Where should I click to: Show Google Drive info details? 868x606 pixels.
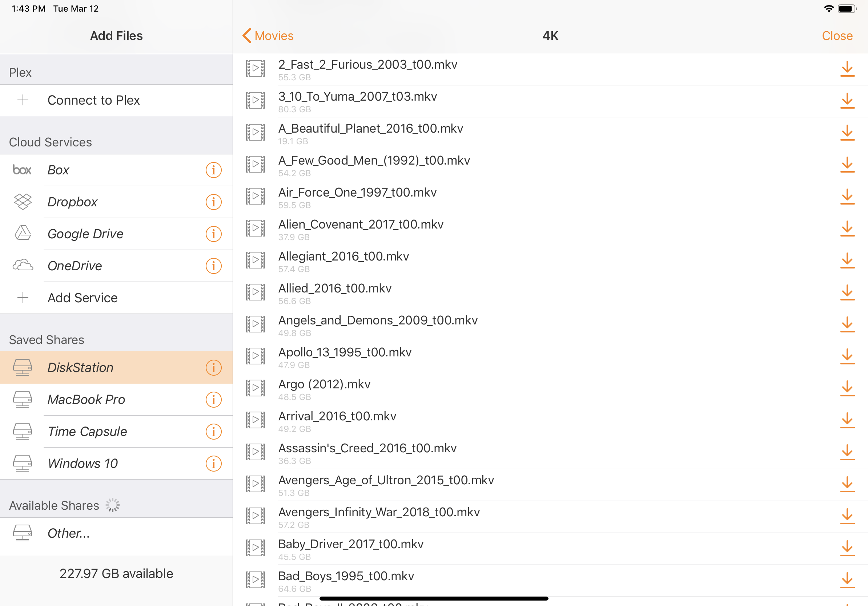coord(213,234)
